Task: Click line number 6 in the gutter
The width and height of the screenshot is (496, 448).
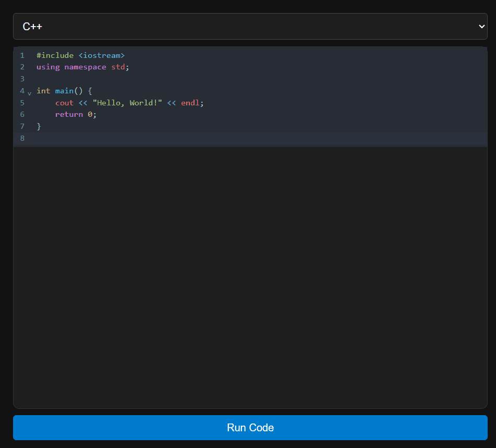Action: coord(22,114)
